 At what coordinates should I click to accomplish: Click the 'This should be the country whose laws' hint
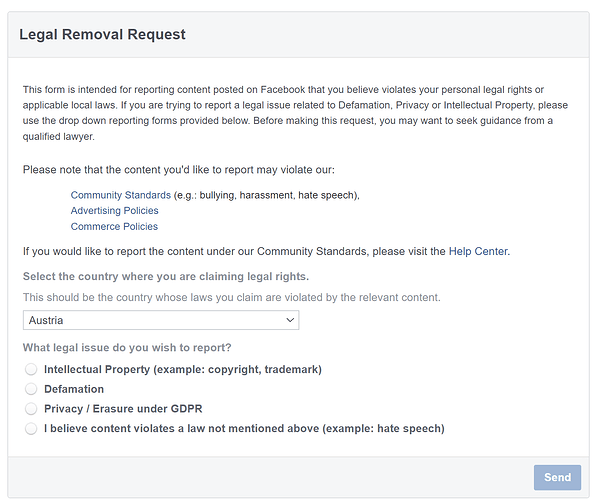point(232,298)
